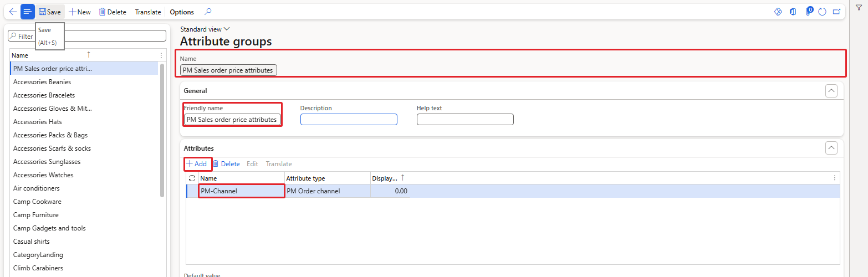Sort by Attribute type column header

327,178
